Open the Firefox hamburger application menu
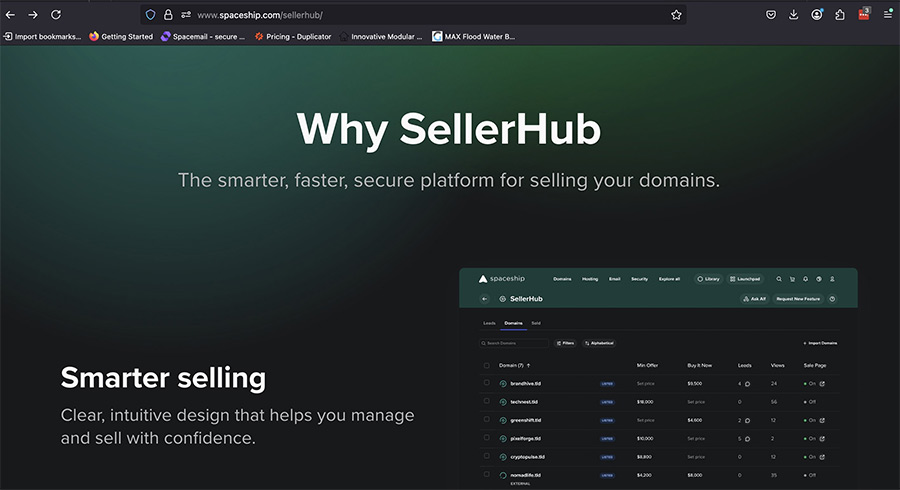The height and width of the screenshot is (490, 900). (x=888, y=15)
